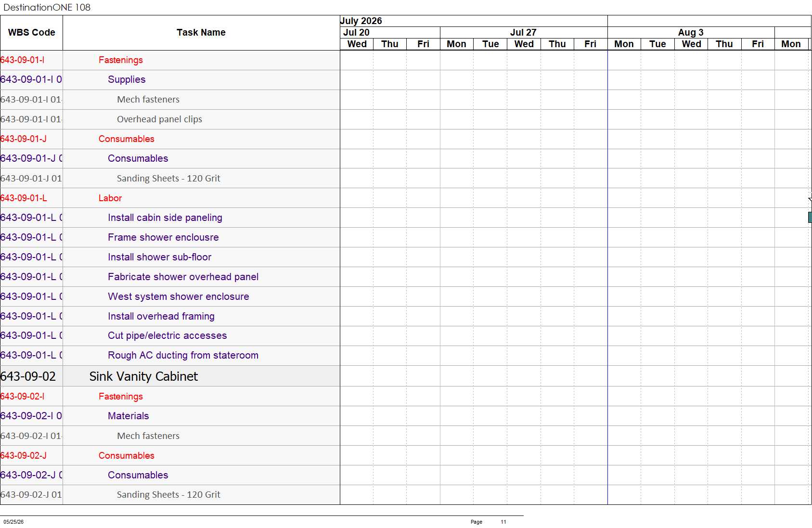
Task: Click the Aug 3 week header
Action: click(691, 33)
